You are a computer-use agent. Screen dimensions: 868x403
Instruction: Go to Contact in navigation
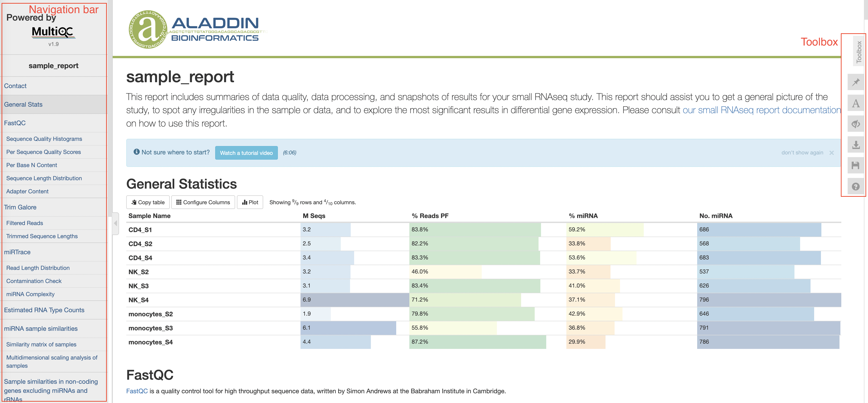click(15, 86)
